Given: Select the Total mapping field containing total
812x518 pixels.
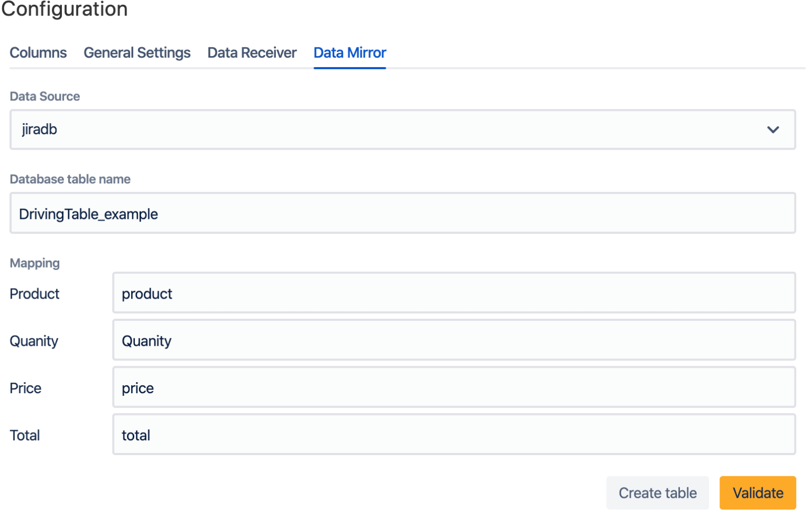Looking at the screenshot, I should (x=454, y=434).
